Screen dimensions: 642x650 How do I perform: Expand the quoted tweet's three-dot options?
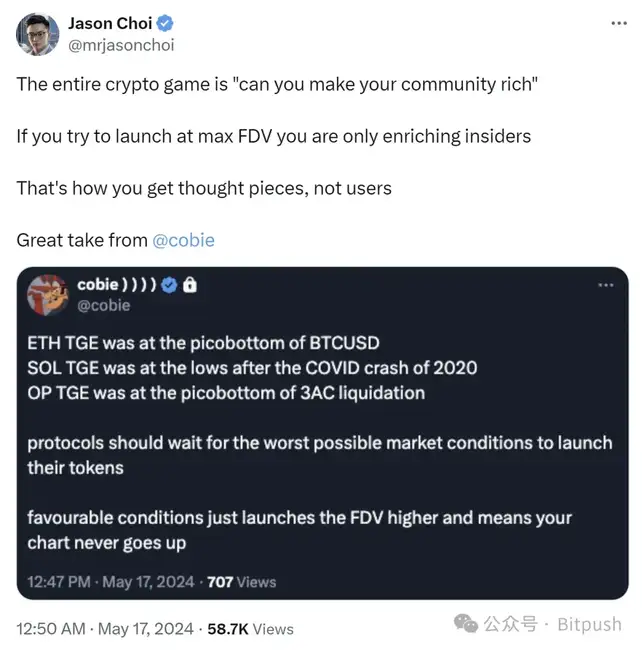(605, 285)
